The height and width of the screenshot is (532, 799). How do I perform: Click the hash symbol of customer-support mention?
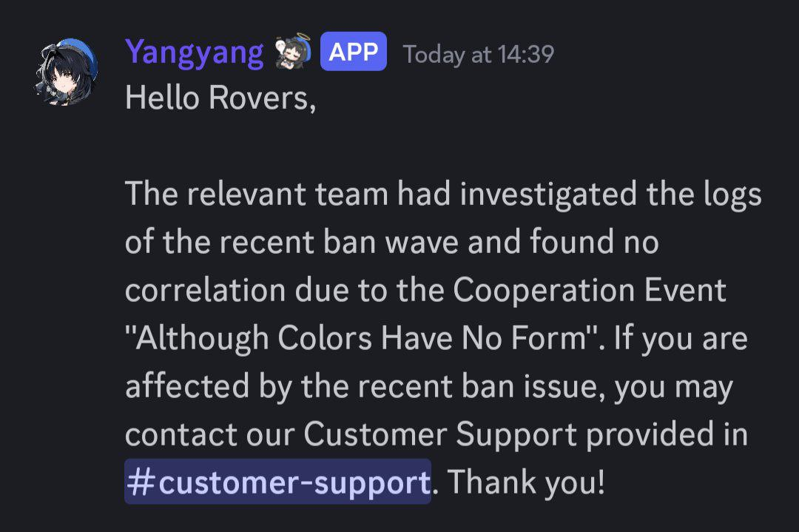[x=140, y=482]
